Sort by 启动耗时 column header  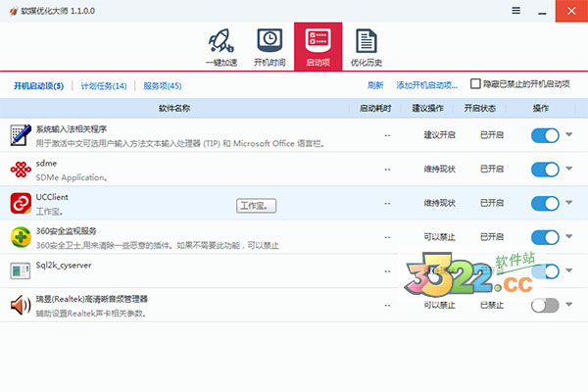(375, 109)
